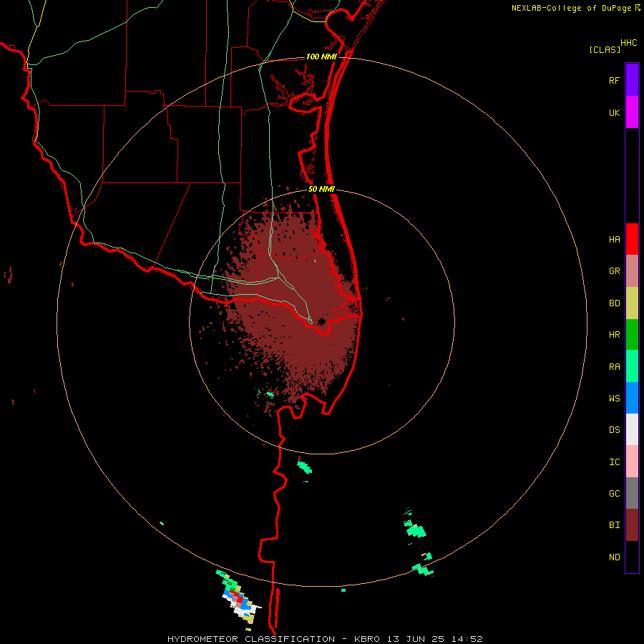
Task: Click the HA red legend swatch
Action: click(x=632, y=239)
